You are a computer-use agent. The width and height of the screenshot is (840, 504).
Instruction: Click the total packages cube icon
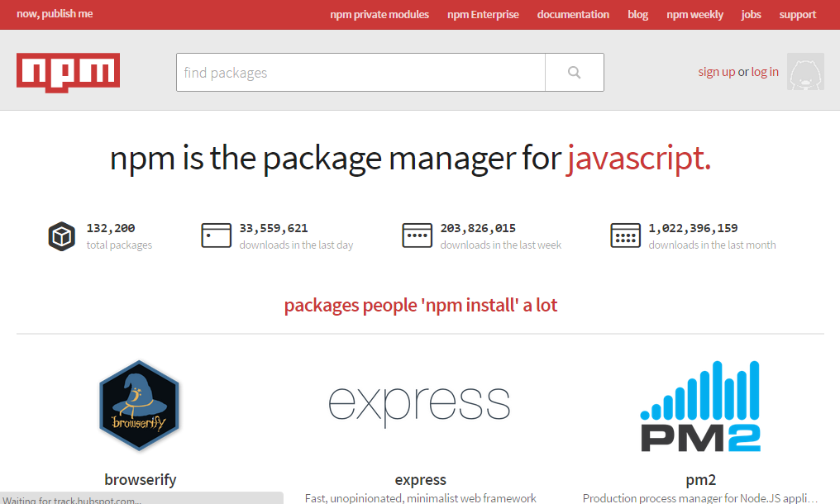pyautogui.click(x=62, y=236)
